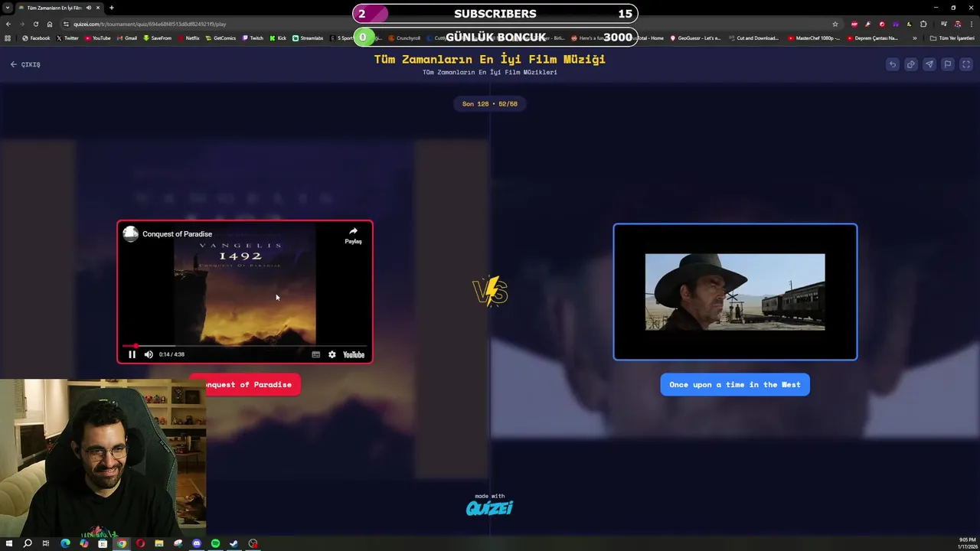
Task: Open the Chrome profile avatar
Action: (x=957, y=24)
